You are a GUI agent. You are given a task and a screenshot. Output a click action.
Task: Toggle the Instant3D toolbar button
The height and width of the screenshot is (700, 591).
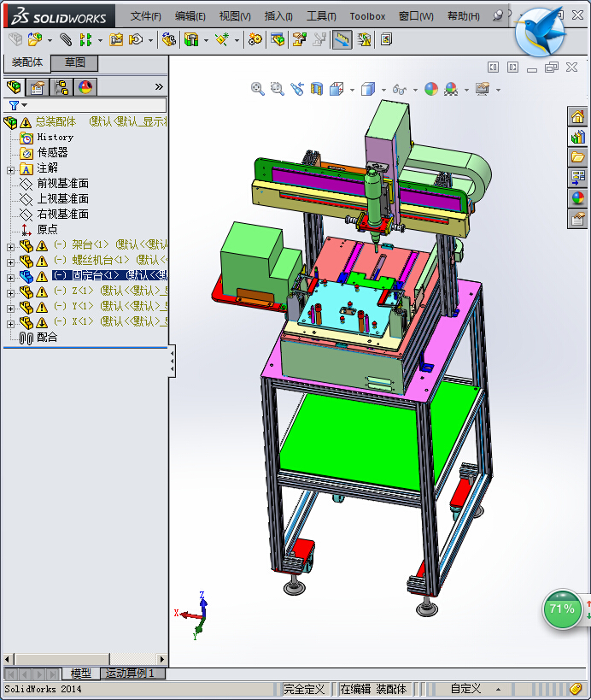click(342, 39)
